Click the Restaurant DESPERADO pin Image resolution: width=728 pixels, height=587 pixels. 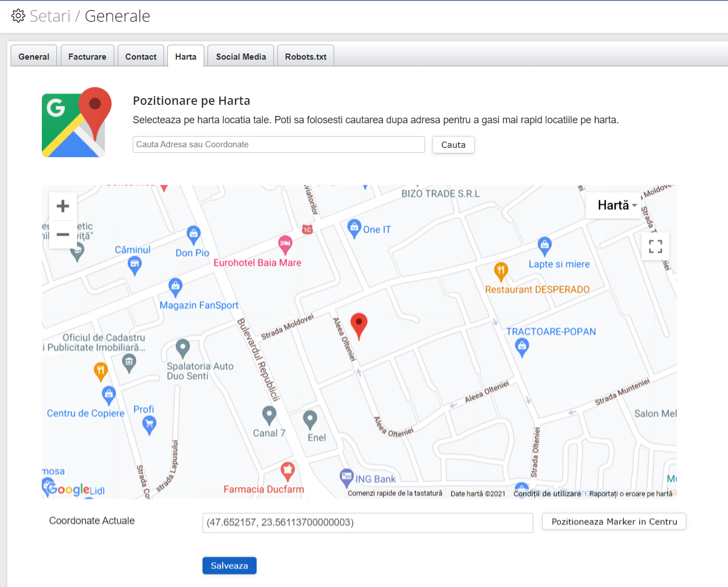(501, 272)
